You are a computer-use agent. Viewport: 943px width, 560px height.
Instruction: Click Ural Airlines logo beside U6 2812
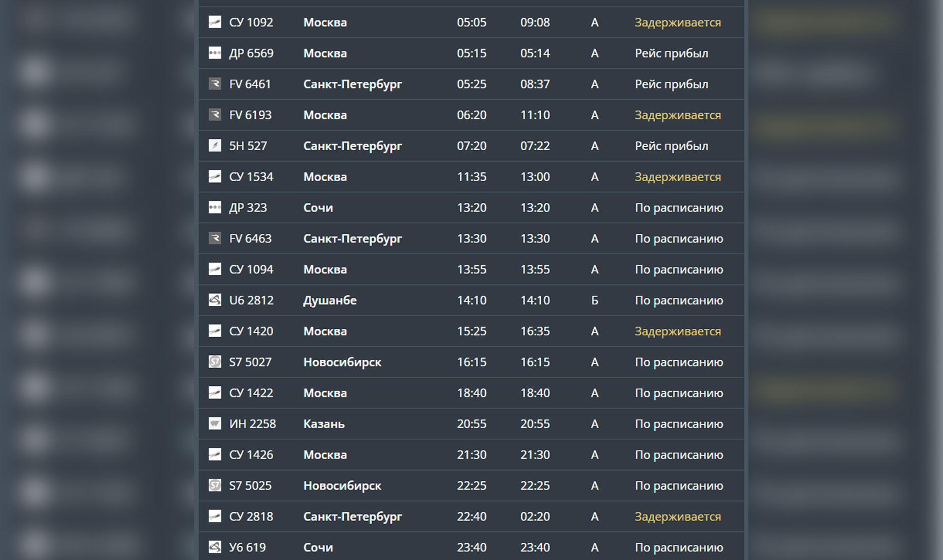[215, 300]
